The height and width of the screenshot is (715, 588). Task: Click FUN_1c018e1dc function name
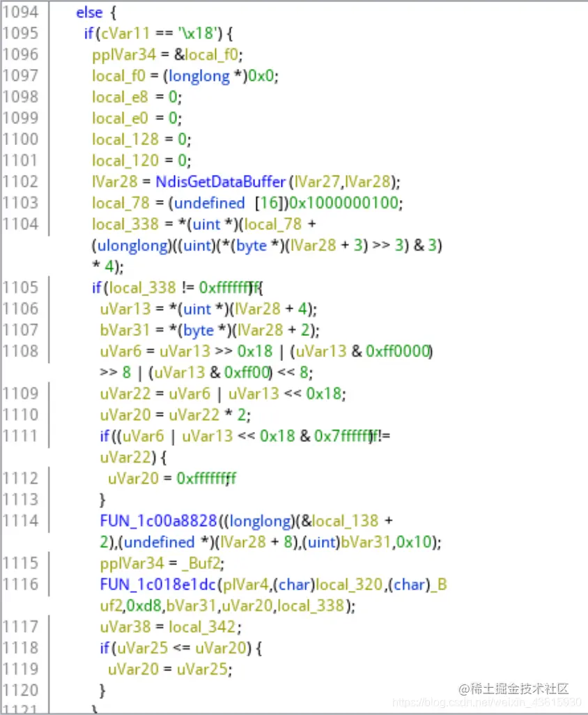tap(157, 585)
